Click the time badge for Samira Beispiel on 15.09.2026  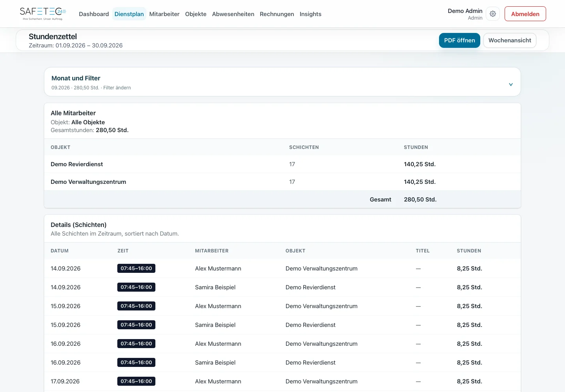coord(136,325)
